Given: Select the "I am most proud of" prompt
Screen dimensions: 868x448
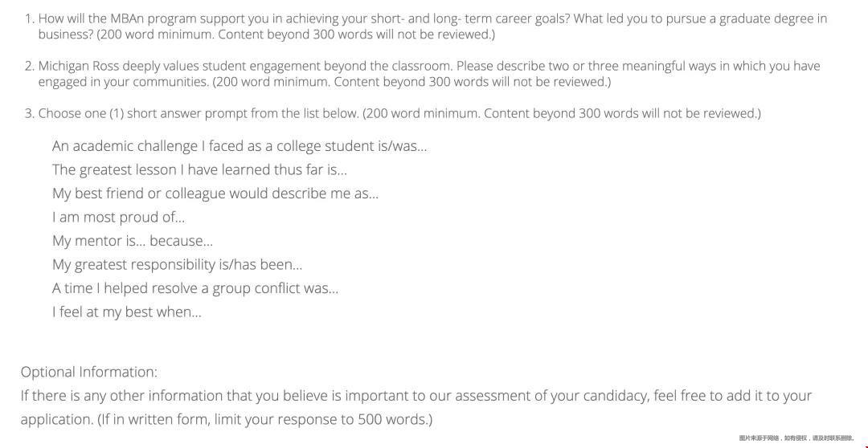Looking at the screenshot, I should 118,218.
